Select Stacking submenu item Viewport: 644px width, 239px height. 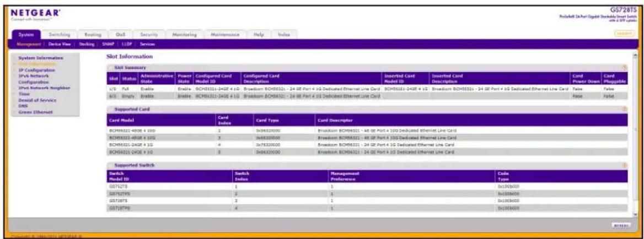click(86, 43)
